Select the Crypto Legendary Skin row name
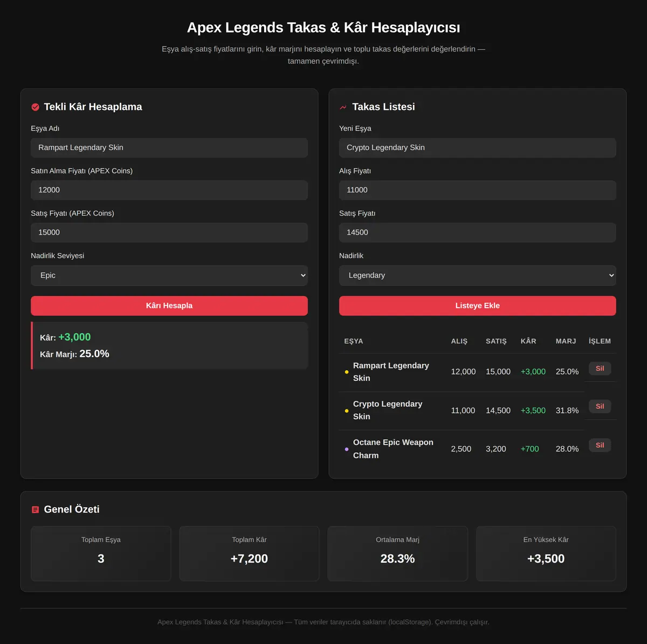This screenshot has width=647, height=644. click(x=388, y=410)
